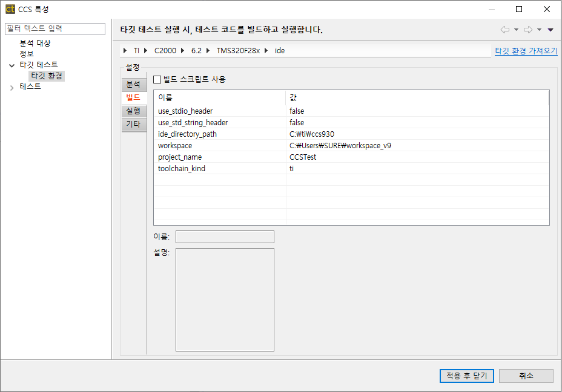Select 타깃 환경 tree item
The height and width of the screenshot is (392, 562).
[47, 76]
